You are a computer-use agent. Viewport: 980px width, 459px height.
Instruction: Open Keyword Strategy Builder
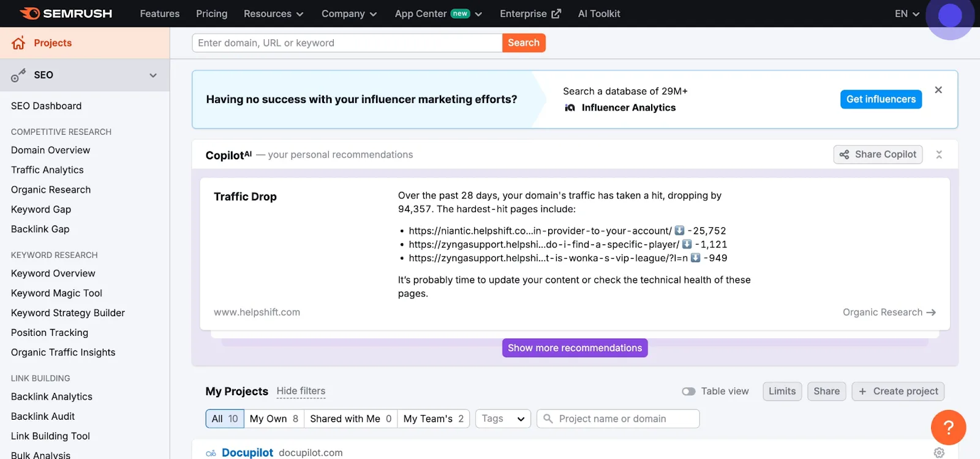(68, 313)
